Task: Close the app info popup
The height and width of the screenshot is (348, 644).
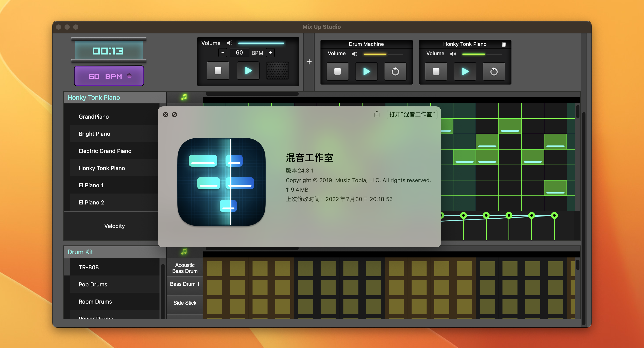Action: (166, 115)
